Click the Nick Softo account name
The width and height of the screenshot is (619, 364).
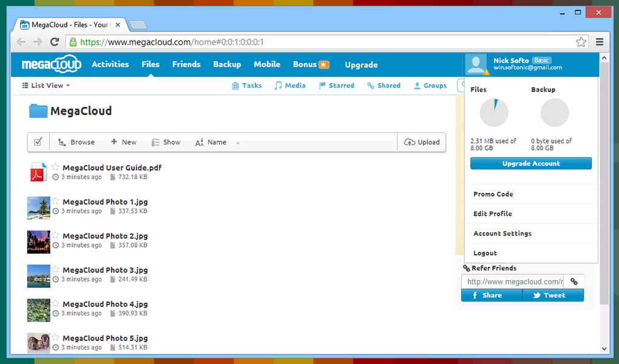tap(511, 61)
